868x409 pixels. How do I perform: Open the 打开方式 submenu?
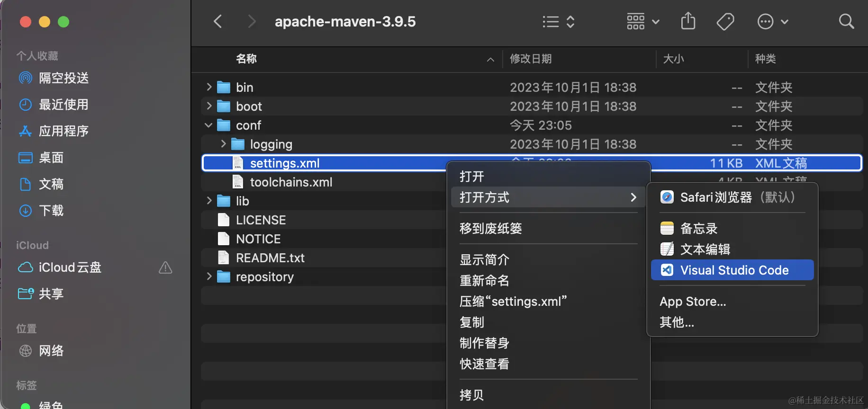tap(549, 197)
